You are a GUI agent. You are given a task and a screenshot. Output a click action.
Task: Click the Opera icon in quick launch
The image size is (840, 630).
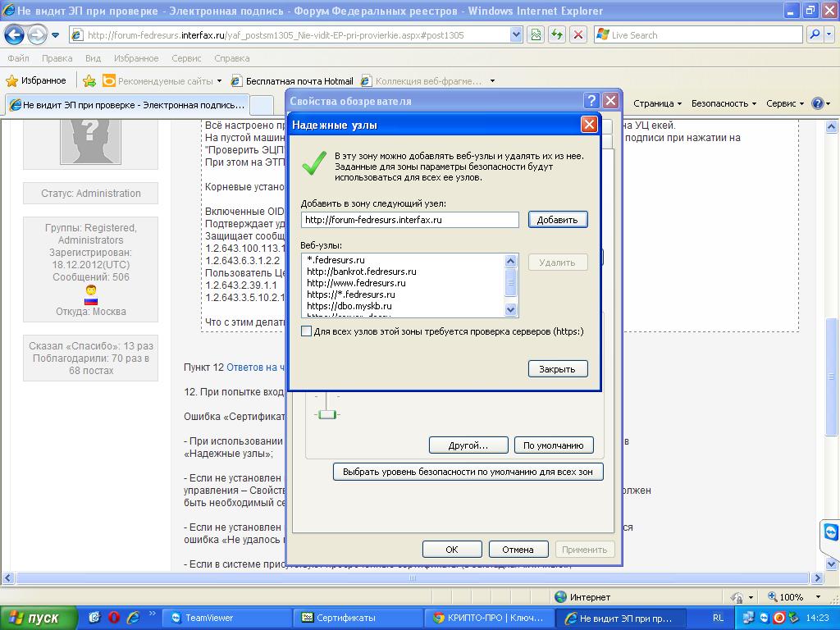(114, 618)
